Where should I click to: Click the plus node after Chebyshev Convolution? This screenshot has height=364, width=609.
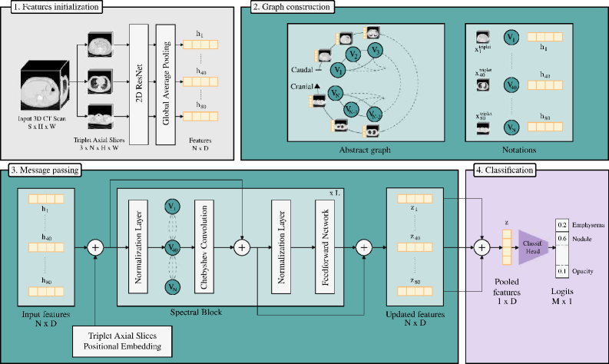tap(242, 247)
